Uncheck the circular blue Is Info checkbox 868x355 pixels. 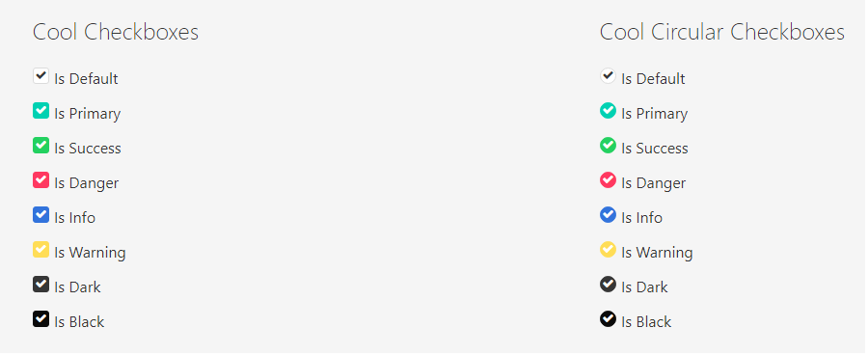[x=608, y=215]
